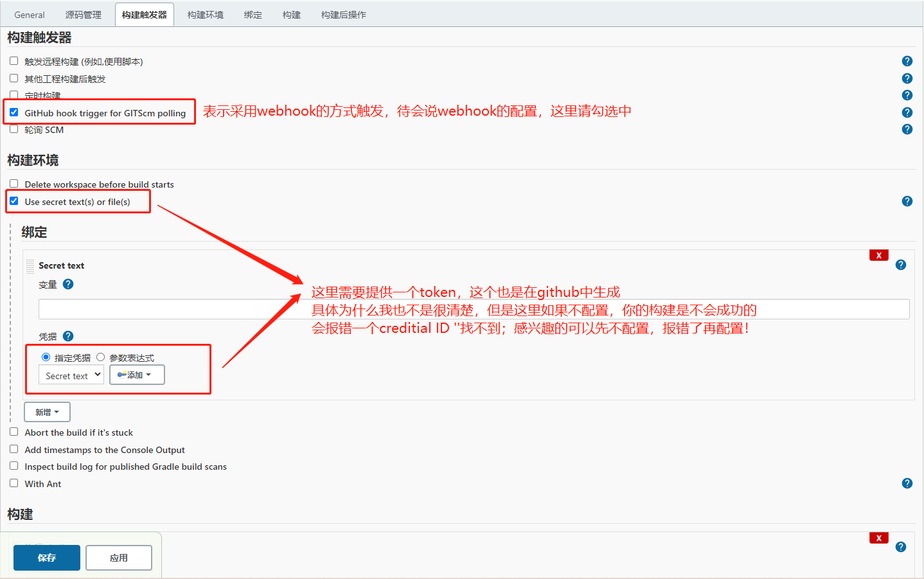Focus the 变量 variable input field
This screenshot has height=579, width=924.
point(474,309)
